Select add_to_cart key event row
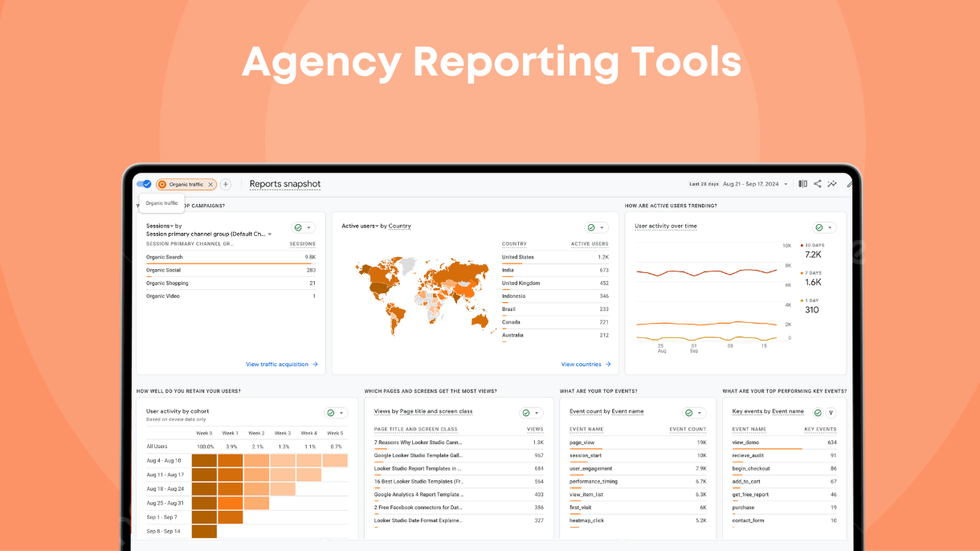 click(x=784, y=482)
